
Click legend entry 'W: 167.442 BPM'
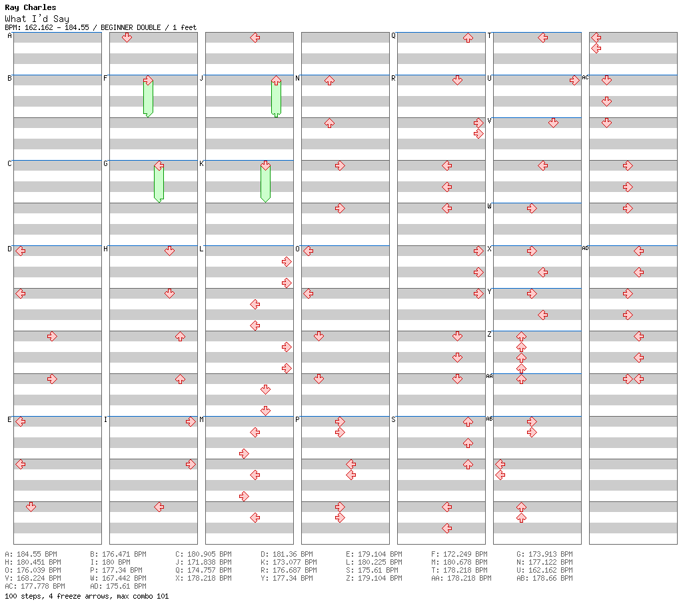click(x=118, y=578)
